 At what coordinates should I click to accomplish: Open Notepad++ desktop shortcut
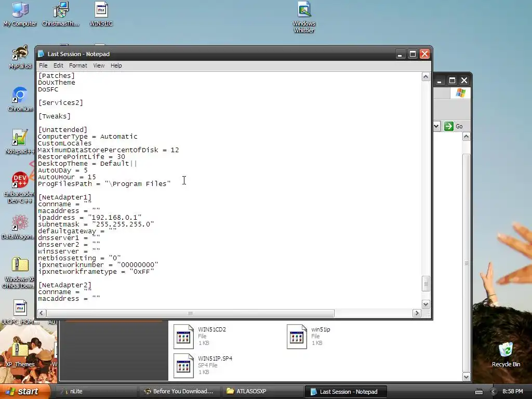(19, 142)
